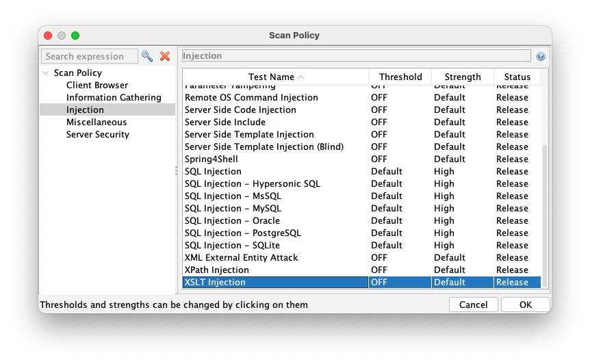The height and width of the screenshot is (364, 590).
Task: Select Client Browser in the tree
Action: [97, 86]
